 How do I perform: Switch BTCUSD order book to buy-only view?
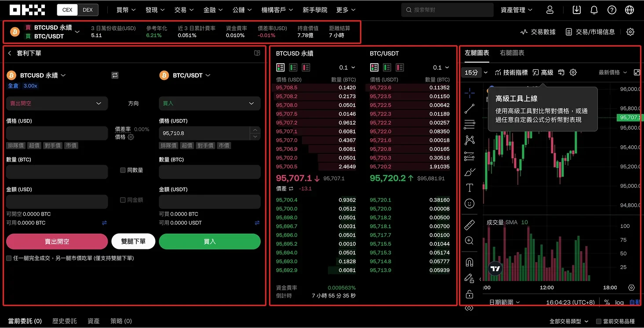292,67
